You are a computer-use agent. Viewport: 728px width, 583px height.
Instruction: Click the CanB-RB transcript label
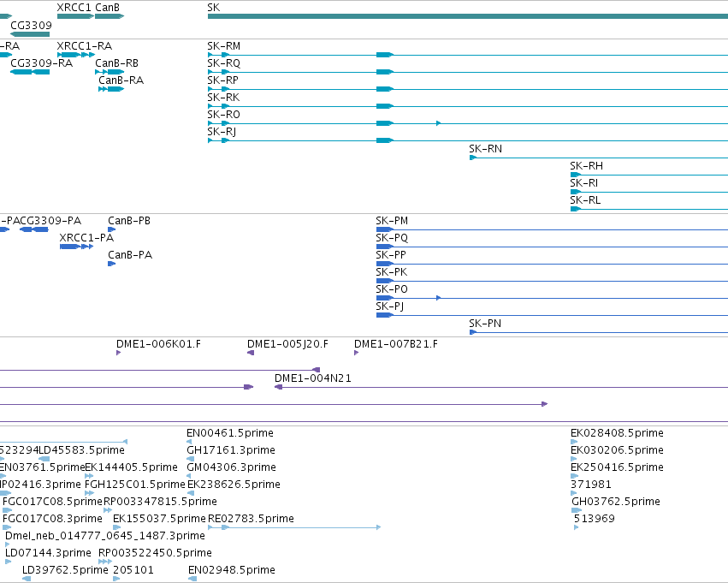pos(116,63)
